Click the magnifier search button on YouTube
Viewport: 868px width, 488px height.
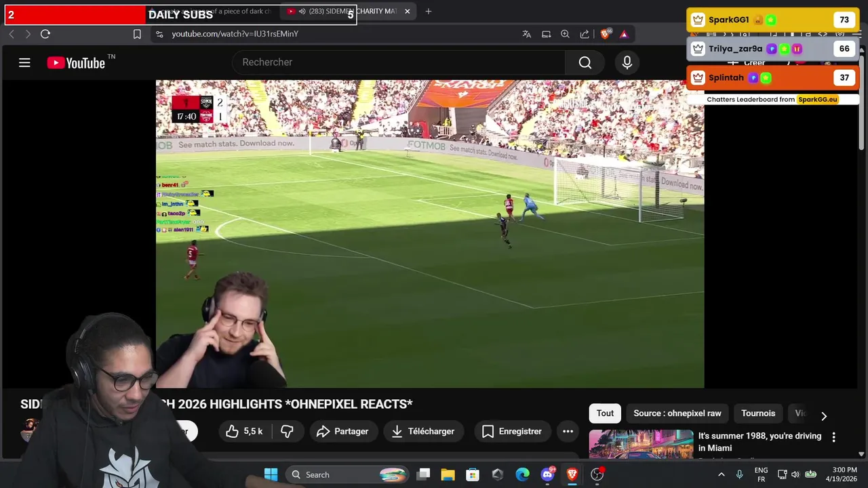[585, 62]
